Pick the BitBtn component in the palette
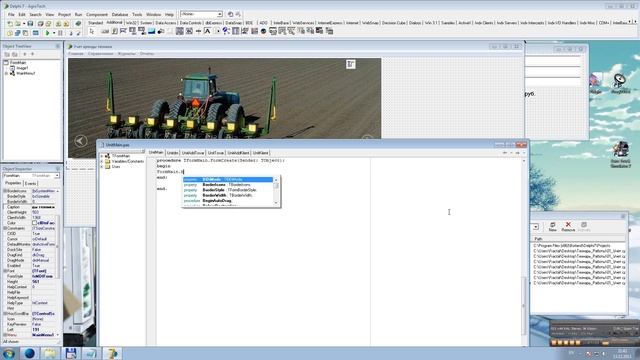 tap(105, 31)
